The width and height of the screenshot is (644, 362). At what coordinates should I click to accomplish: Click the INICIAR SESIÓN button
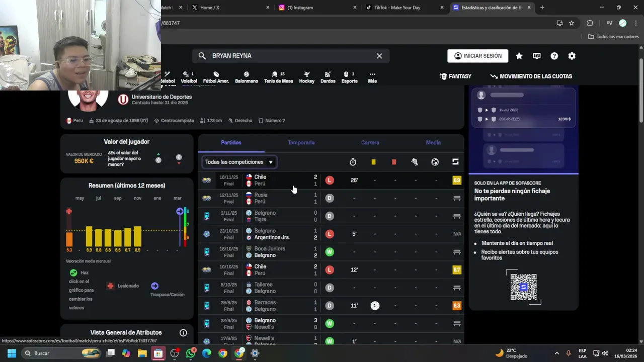click(477, 56)
